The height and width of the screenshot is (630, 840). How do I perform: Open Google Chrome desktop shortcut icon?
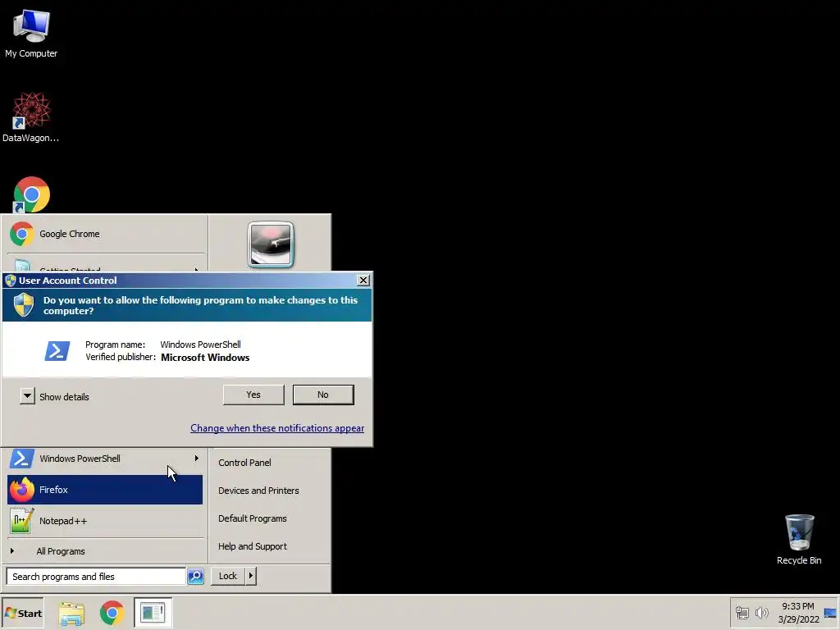tap(32, 194)
